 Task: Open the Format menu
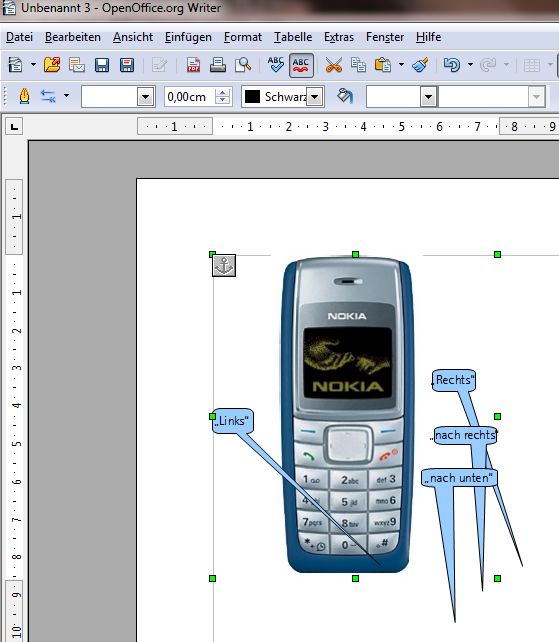pos(242,37)
